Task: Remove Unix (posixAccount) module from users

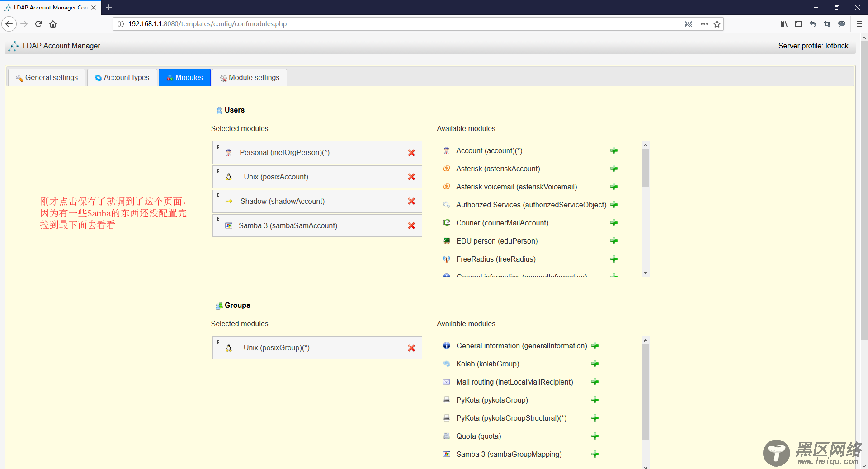Action: pos(411,177)
